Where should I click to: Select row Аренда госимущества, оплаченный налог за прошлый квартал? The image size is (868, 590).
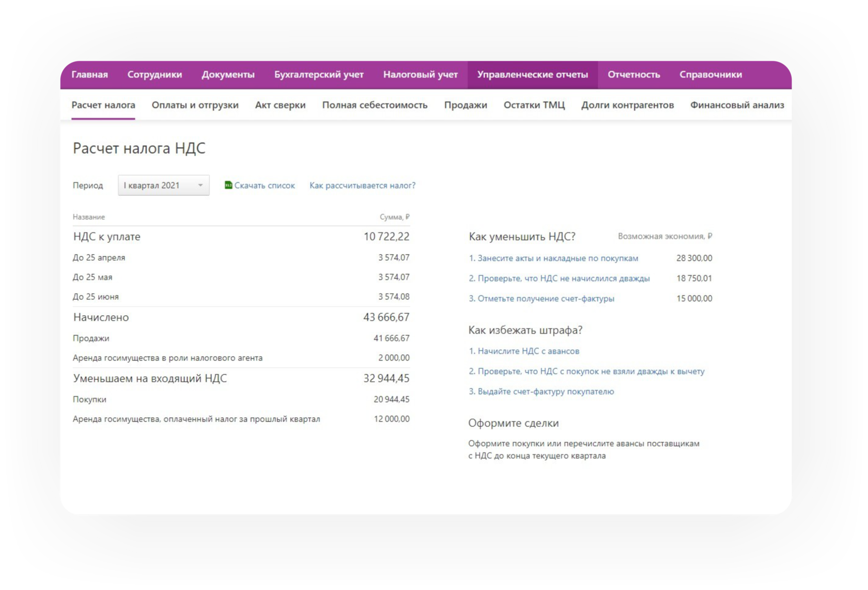pyautogui.click(x=241, y=419)
